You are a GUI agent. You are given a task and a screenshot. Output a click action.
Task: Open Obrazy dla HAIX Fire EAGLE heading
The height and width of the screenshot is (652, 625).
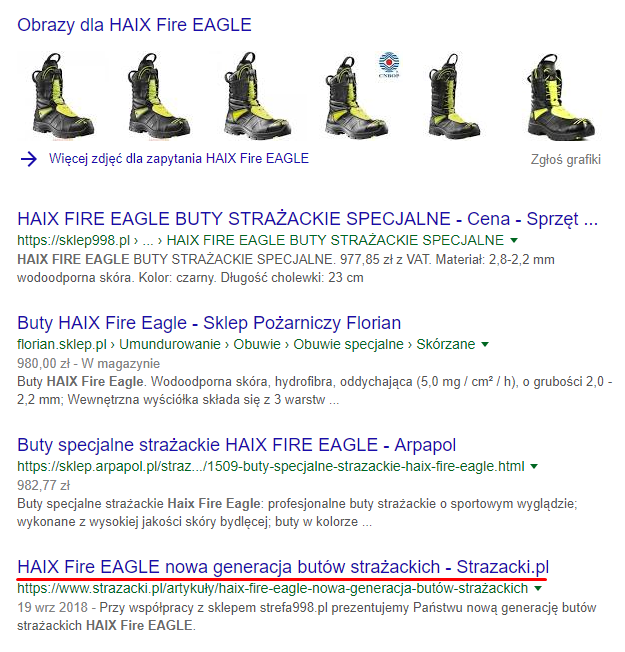click(x=134, y=25)
